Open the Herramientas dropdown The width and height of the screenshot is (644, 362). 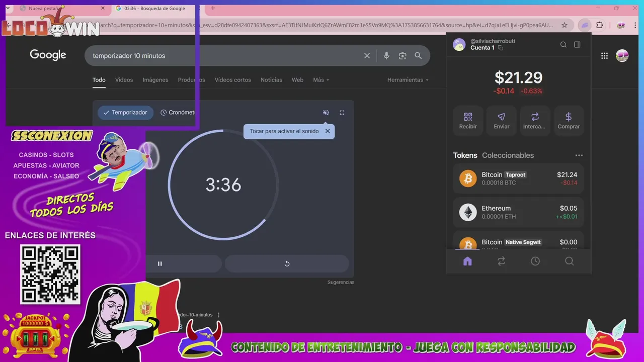click(x=408, y=80)
